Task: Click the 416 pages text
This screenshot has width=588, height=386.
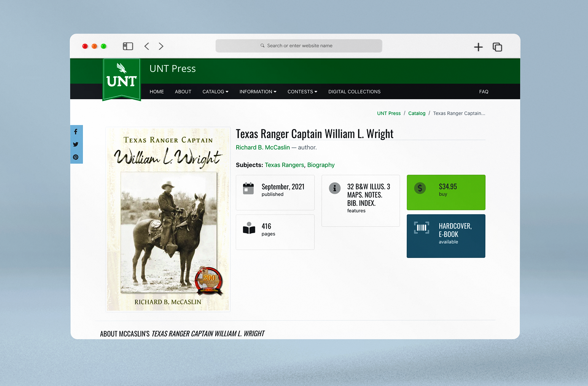Action: pos(268,229)
